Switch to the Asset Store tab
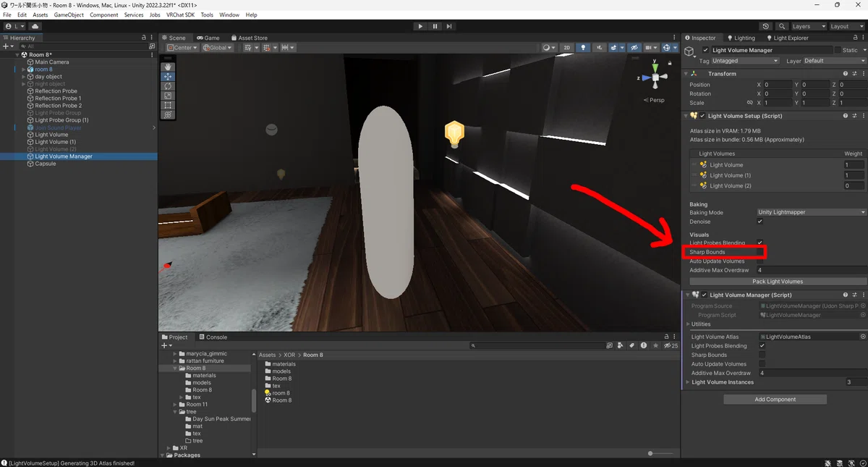The image size is (868, 467). point(249,38)
